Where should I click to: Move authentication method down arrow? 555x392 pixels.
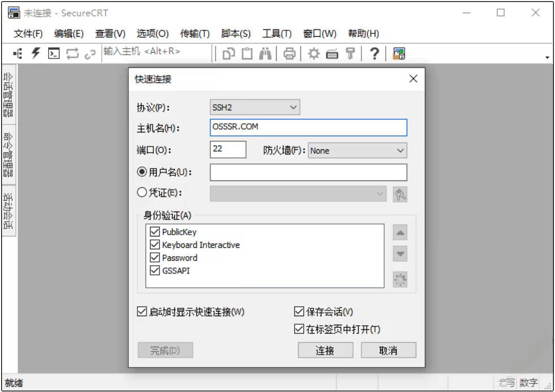[400, 254]
